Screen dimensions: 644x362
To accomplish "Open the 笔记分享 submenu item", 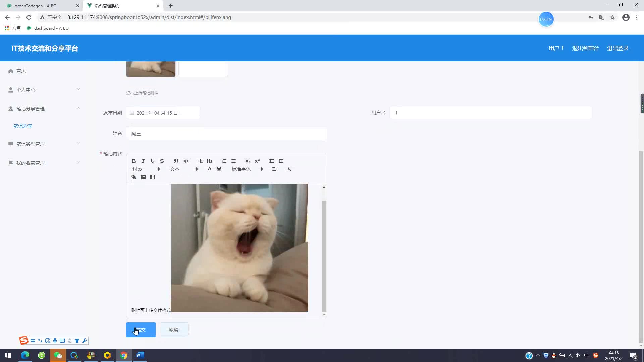I will pyautogui.click(x=23, y=126).
